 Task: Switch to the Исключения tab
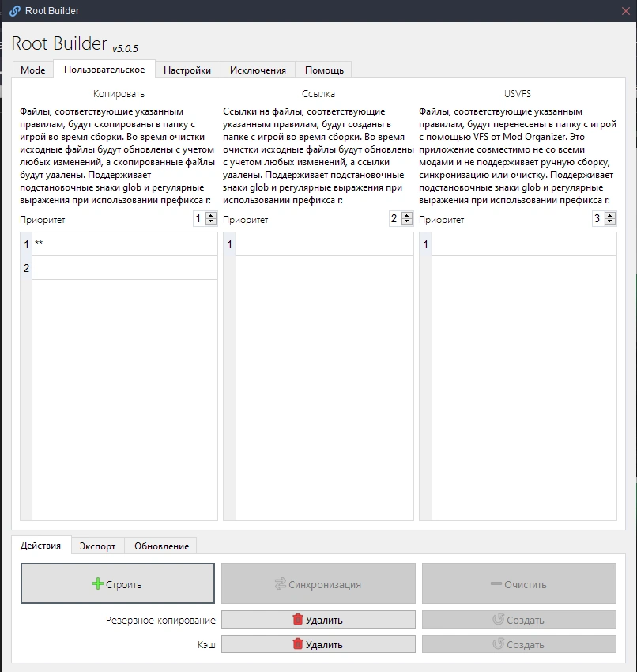coord(258,70)
